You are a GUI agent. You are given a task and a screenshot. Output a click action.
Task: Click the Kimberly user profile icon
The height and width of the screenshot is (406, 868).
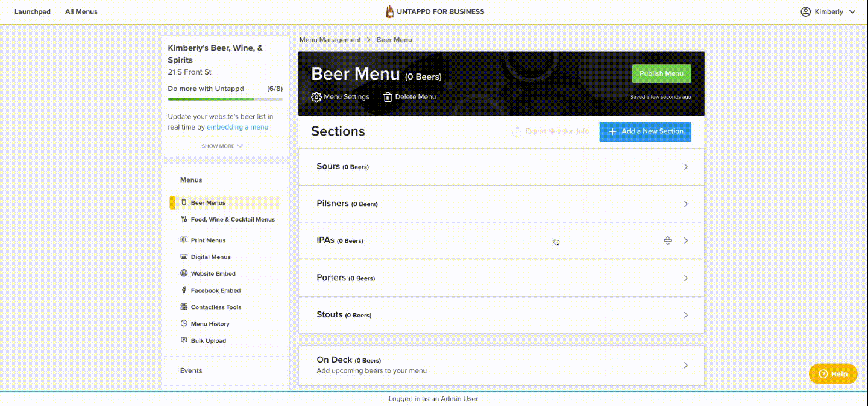click(805, 11)
